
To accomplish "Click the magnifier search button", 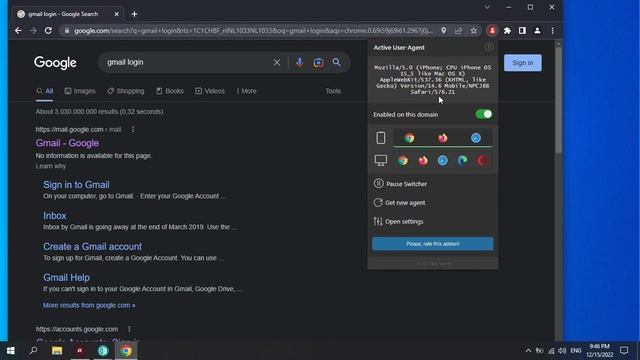I will 336,62.
